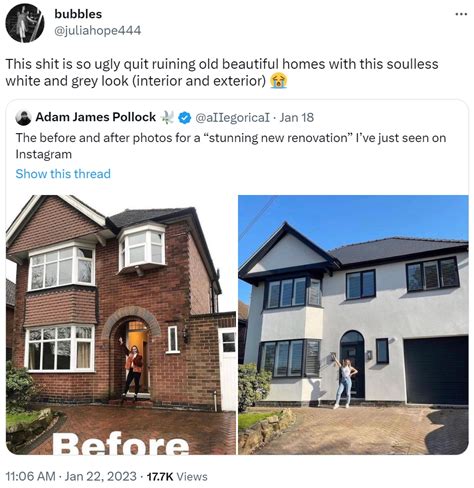Image resolution: width=474 pixels, height=488 pixels.
Task: Click the main tweet text about ugly homes
Action: pyautogui.click(x=222, y=72)
